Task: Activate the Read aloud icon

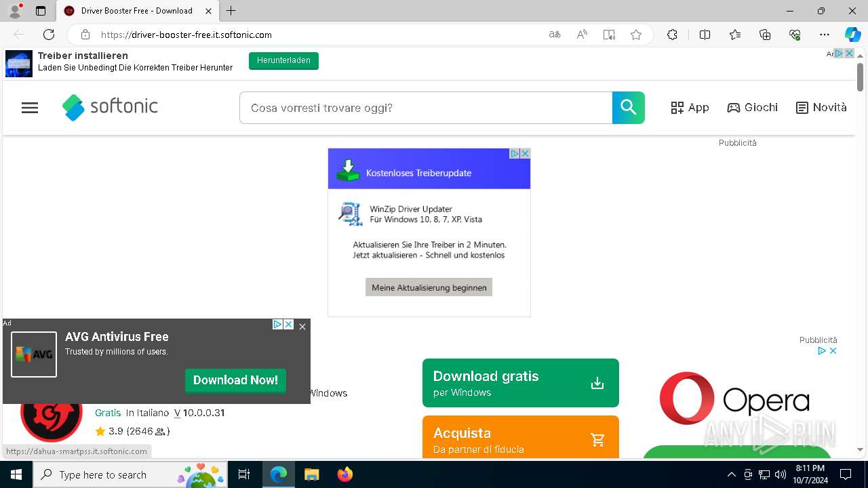Action: [582, 35]
